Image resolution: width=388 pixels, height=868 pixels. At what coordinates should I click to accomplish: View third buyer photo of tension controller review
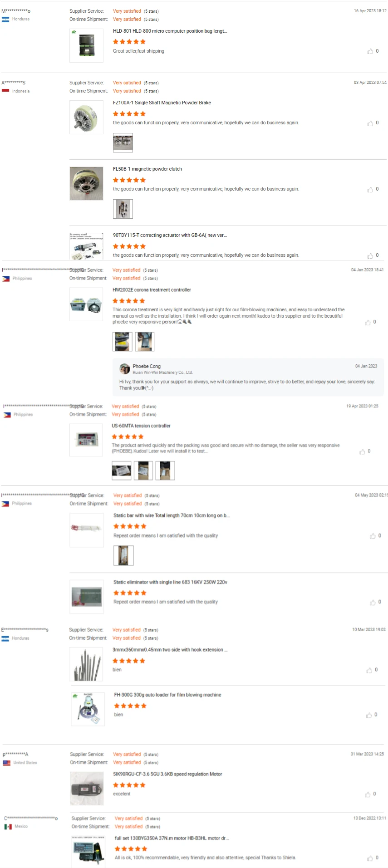(x=165, y=471)
